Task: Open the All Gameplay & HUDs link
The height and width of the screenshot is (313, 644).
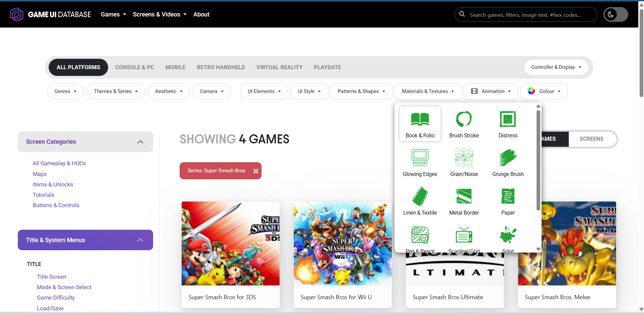Action: tap(59, 163)
